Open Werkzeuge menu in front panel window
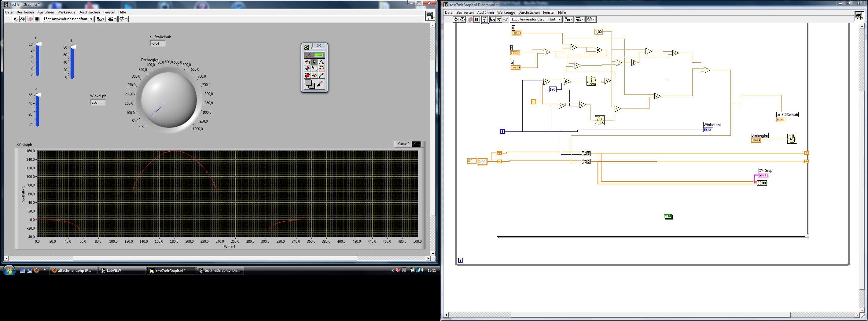 66,12
